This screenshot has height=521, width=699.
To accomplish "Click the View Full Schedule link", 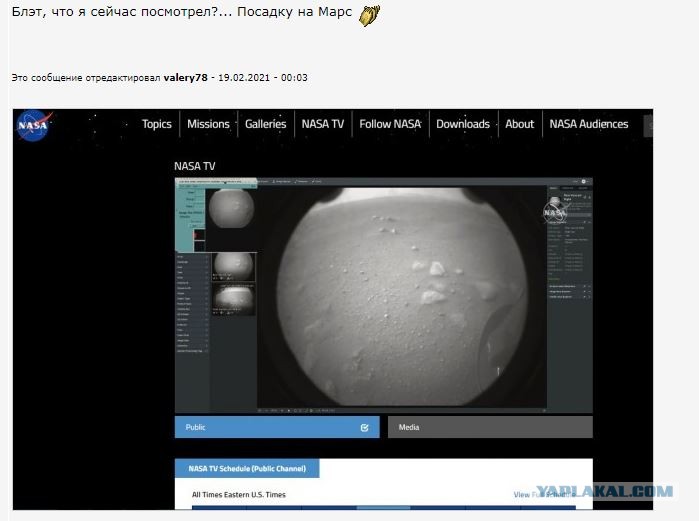I will tap(544, 495).
